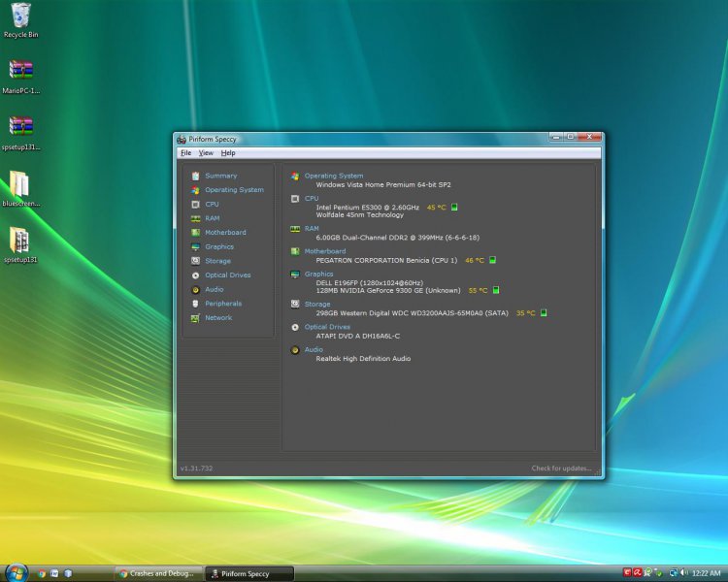The width and height of the screenshot is (728, 582).
Task: Select Network label in the sidebar
Action: click(x=218, y=318)
